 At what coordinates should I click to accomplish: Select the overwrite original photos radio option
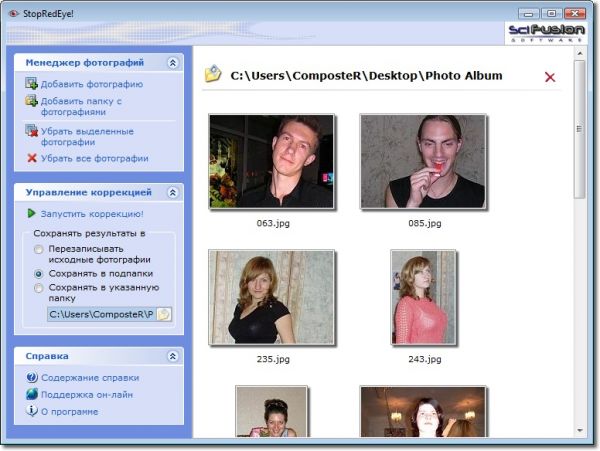pyautogui.click(x=39, y=248)
